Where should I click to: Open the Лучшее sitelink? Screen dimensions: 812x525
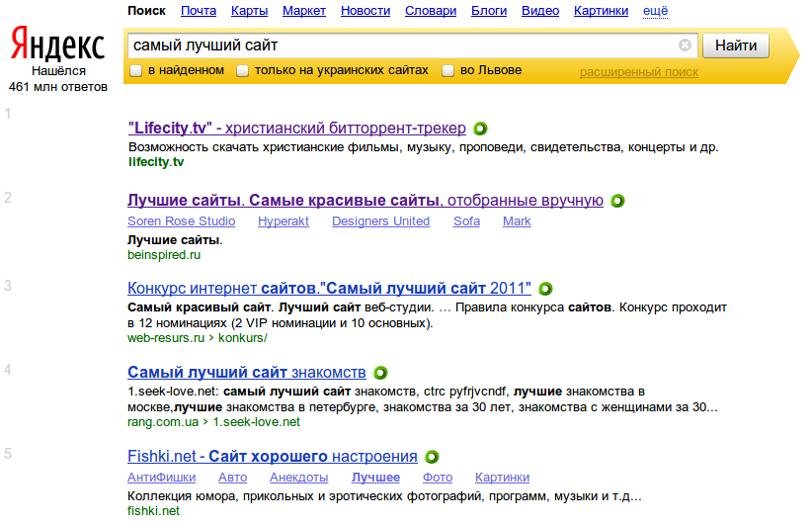(375, 478)
